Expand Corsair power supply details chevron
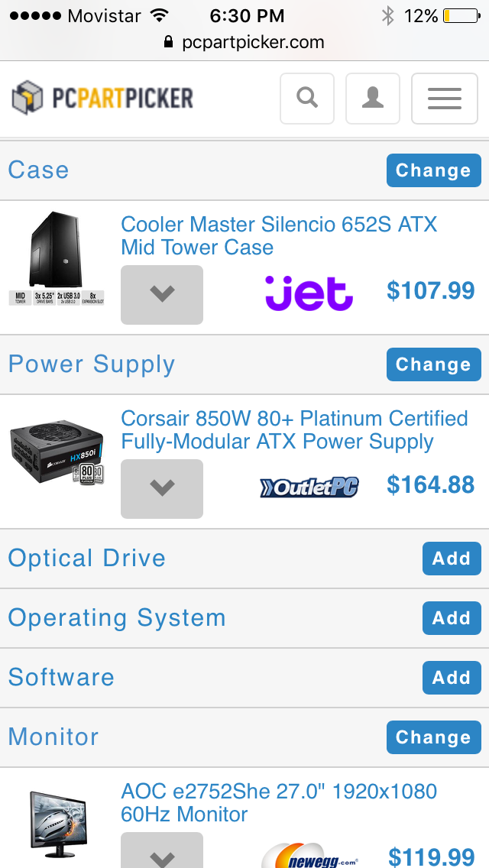The width and height of the screenshot is (489, 868). click(162, 489)
